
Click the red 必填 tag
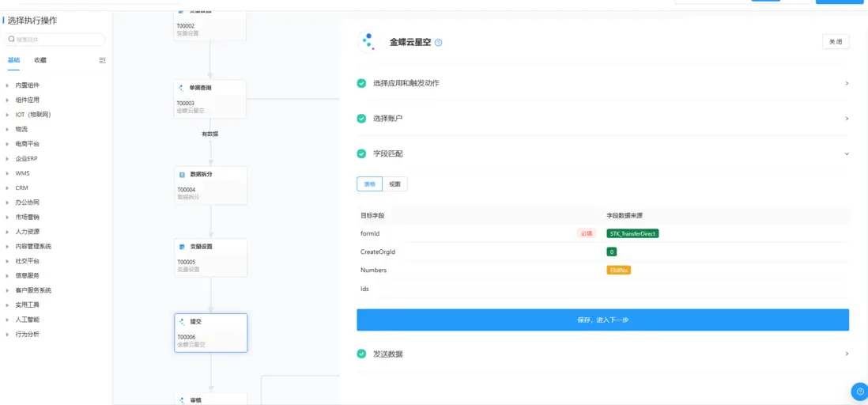(x=587, y=234)
